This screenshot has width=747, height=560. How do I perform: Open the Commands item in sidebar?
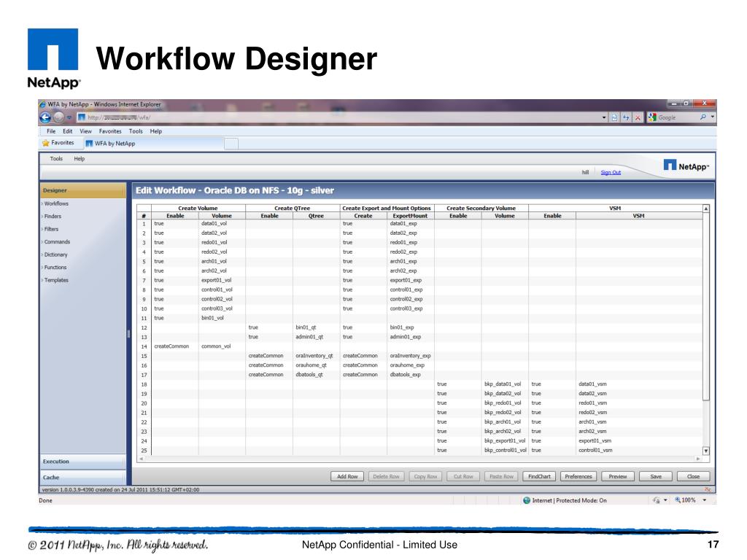(57, 242)
